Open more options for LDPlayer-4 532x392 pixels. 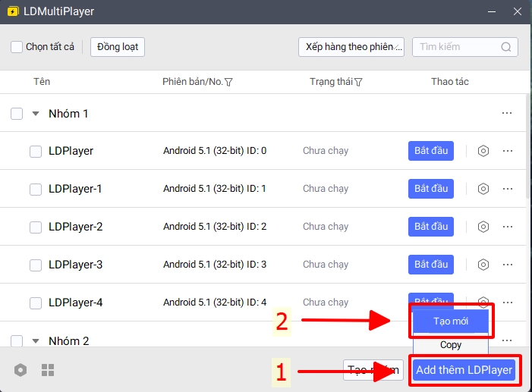[508, 303]
